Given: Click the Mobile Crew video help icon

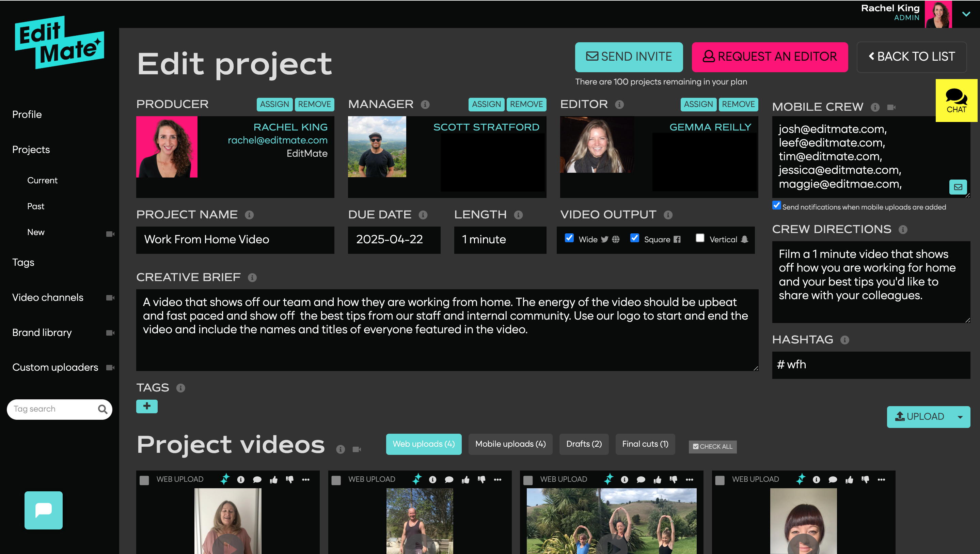Looking at the screenshot, I should [x=891, y=107].
